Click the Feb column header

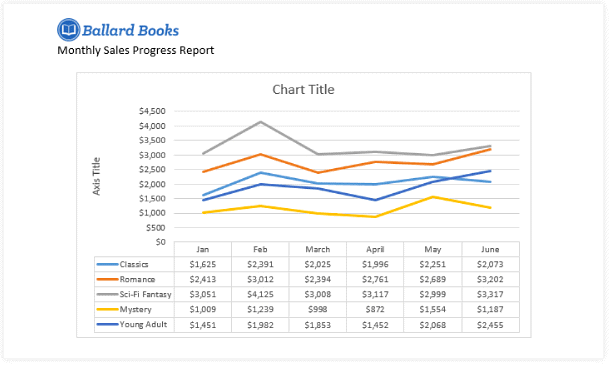260,249
